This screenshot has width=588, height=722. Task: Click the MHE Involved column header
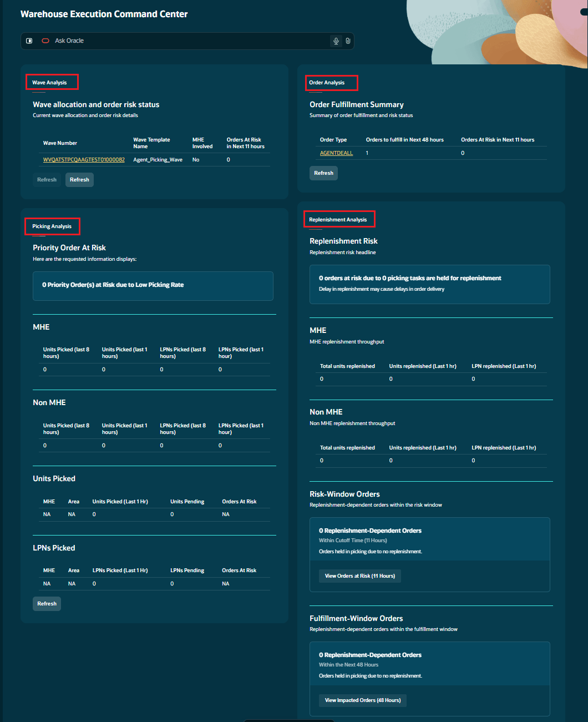pos(202,143)
